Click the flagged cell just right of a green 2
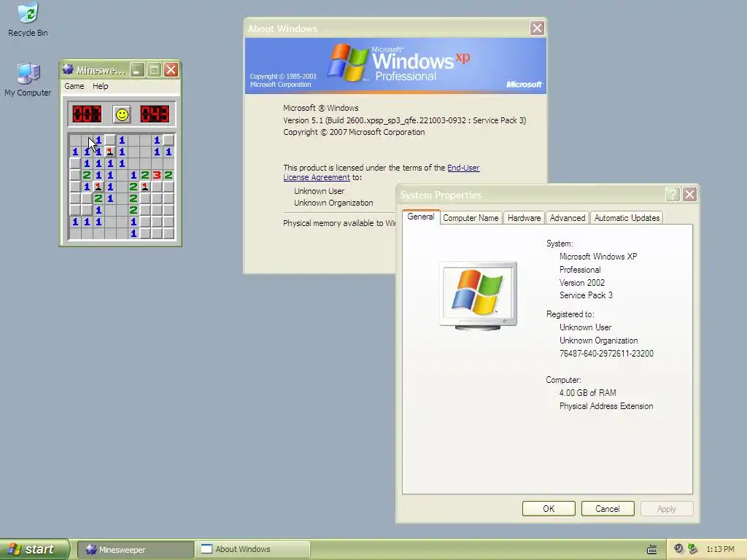The width and height of the screenshot is (747, 560). click(145, 187)
